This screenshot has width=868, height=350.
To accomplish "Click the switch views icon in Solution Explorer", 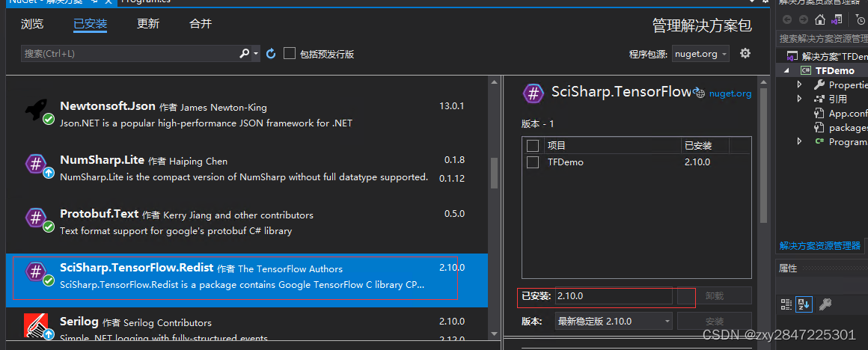I will pyautogui.click(x=837, y=20).
